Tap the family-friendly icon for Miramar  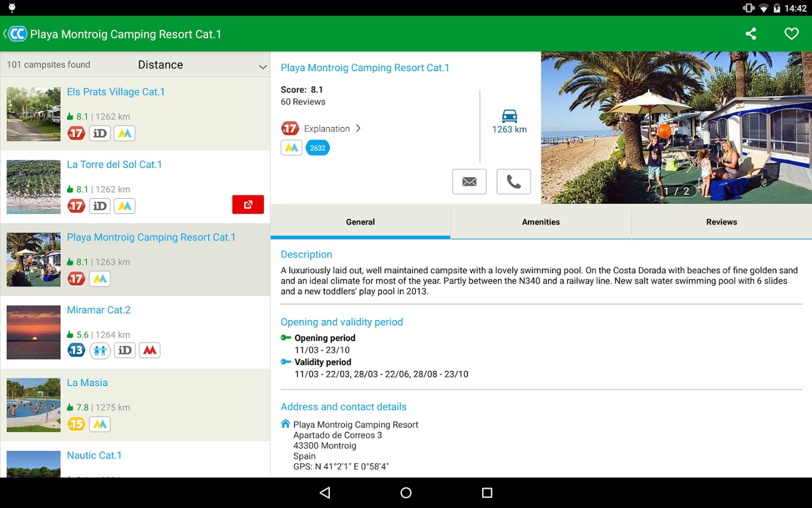100,351
